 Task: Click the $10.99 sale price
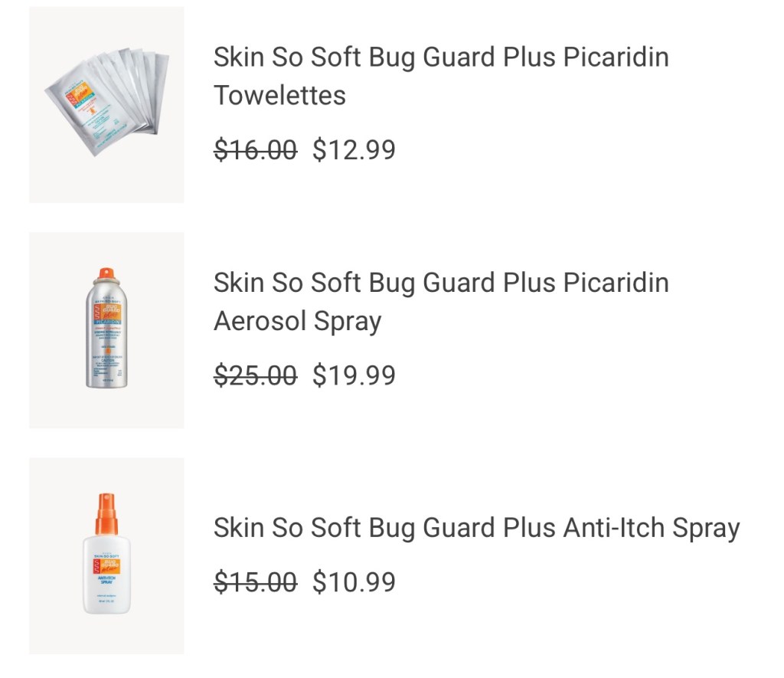coord(354,582)
